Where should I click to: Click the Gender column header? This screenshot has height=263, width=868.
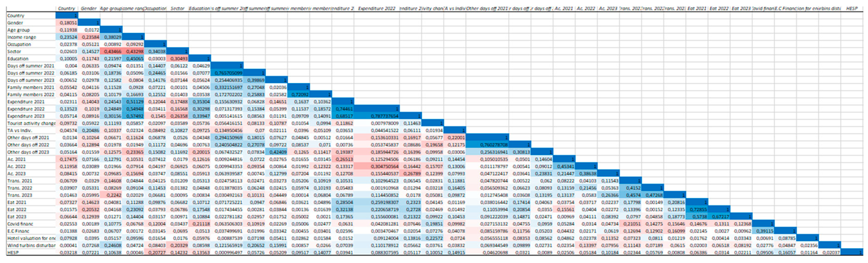point(87,9)
